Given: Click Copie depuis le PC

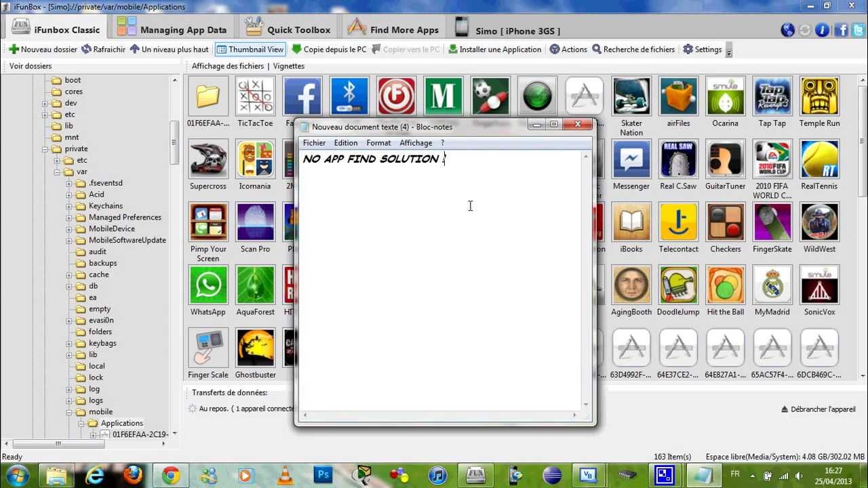Looking at the screenshot, I should click(x=329, y=49).
